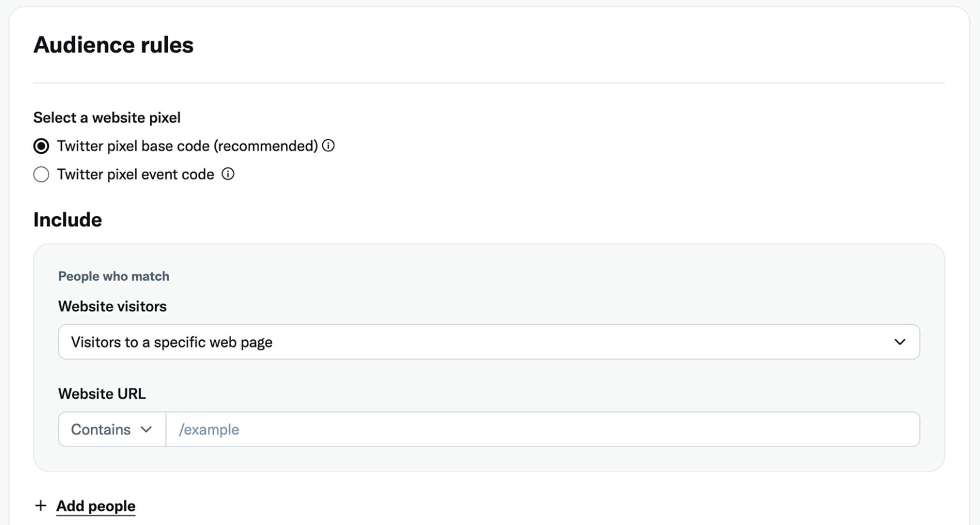Viewport: 980px width, 525px height.
Task: Click the chevron arrow in Website visitors dropdown
Action: (x=900, y=342)
